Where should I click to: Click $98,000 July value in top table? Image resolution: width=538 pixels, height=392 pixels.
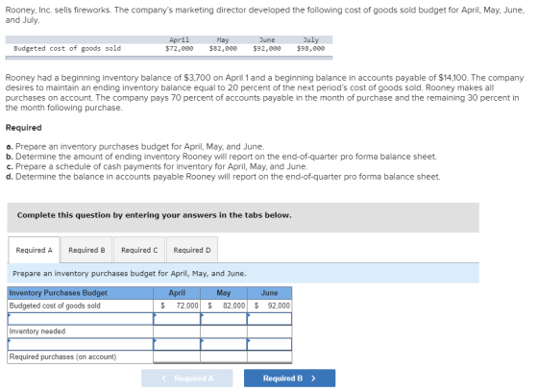tap(310, 48)
